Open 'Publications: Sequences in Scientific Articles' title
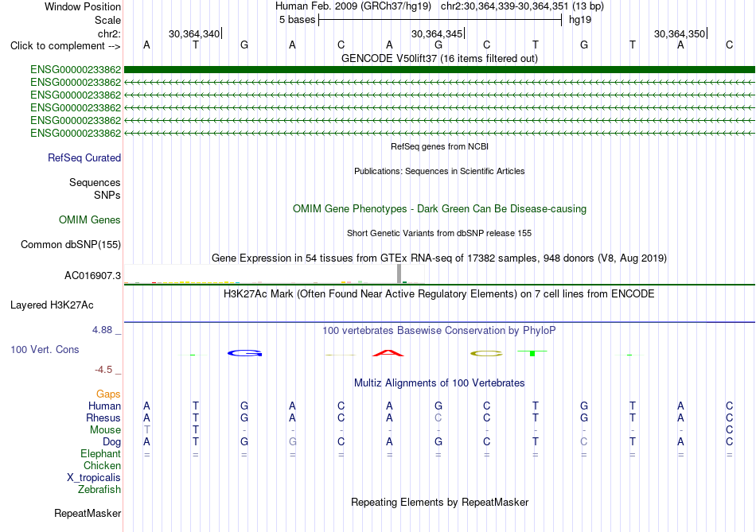Screen dimensions: 756x532 (x=439, y=171)
